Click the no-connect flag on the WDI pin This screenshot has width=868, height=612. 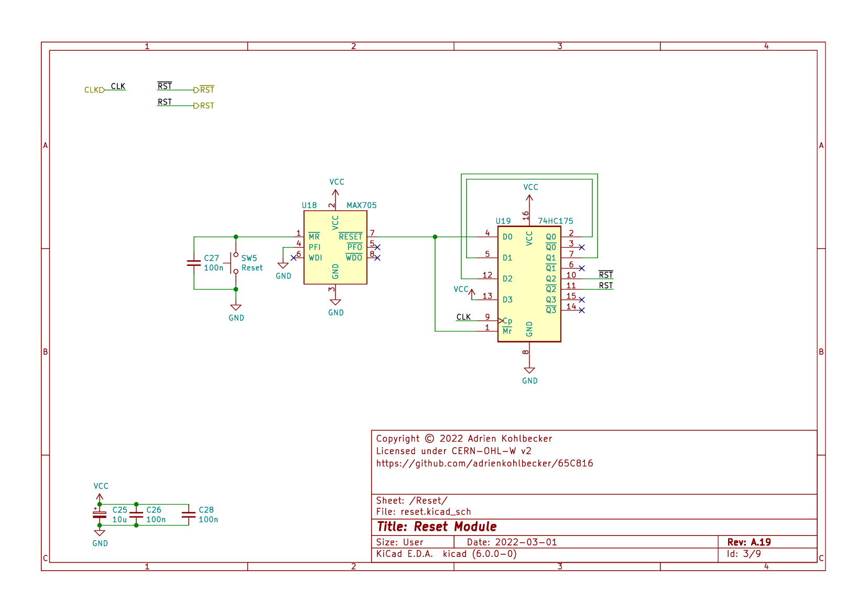tap(294, 258)
